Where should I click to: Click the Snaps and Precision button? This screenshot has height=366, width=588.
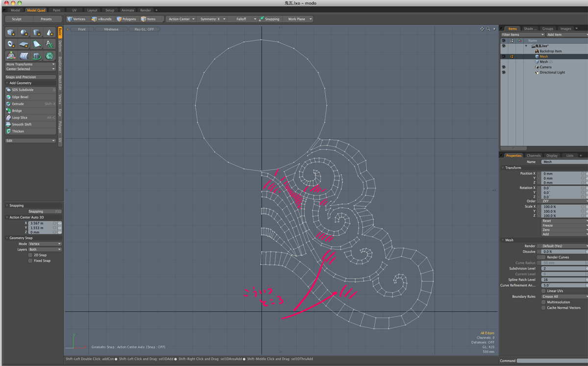[30, 77]
